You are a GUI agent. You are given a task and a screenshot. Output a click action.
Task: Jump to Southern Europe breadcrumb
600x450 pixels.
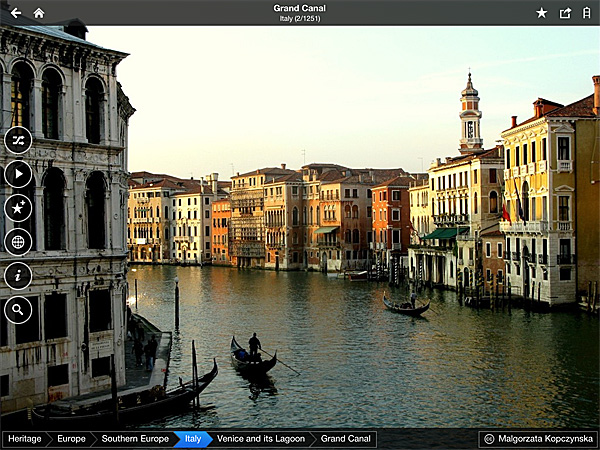tap(134, 439)
